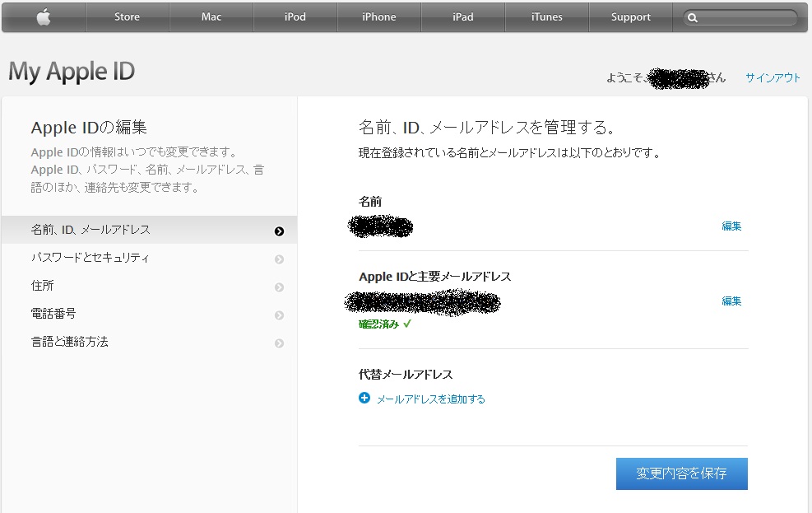Viewport: 812px width, 513px height.
Task: Select 住所 in sidebar
Action: coord(149,286)
